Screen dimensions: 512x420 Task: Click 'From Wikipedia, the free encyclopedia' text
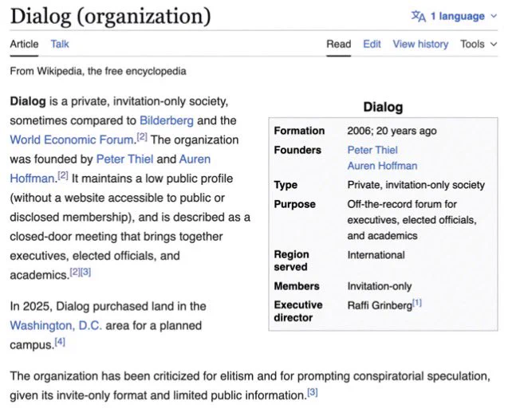pyautogui.click(x=98, y=71)
